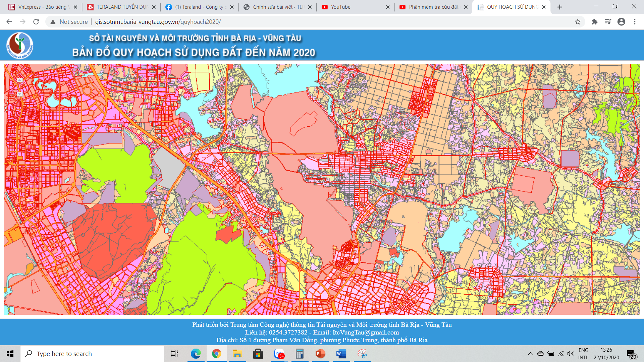Open PowerPoint from the taskbar
644x362 pixels.
(x=320, y=354)
